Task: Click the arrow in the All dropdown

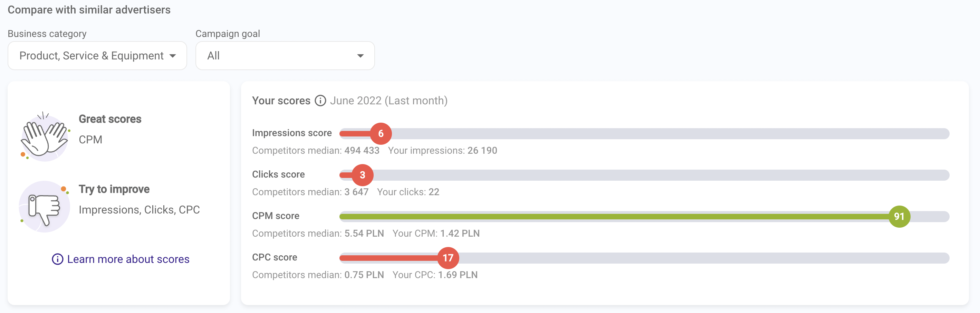Action: click(360, 56)
